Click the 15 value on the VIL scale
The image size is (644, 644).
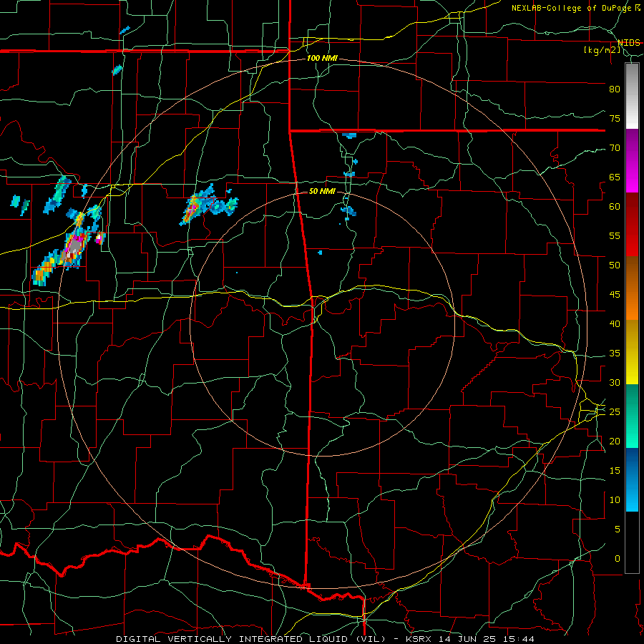615,471
